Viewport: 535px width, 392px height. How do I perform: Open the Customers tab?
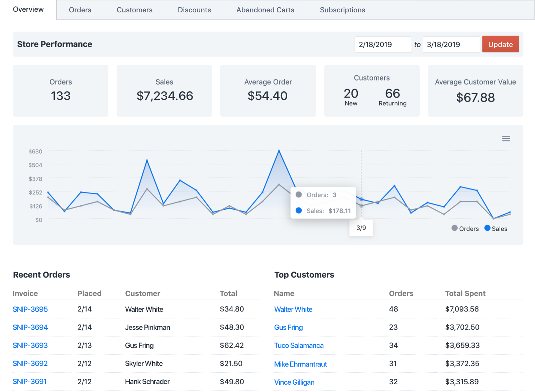[134, 10]
